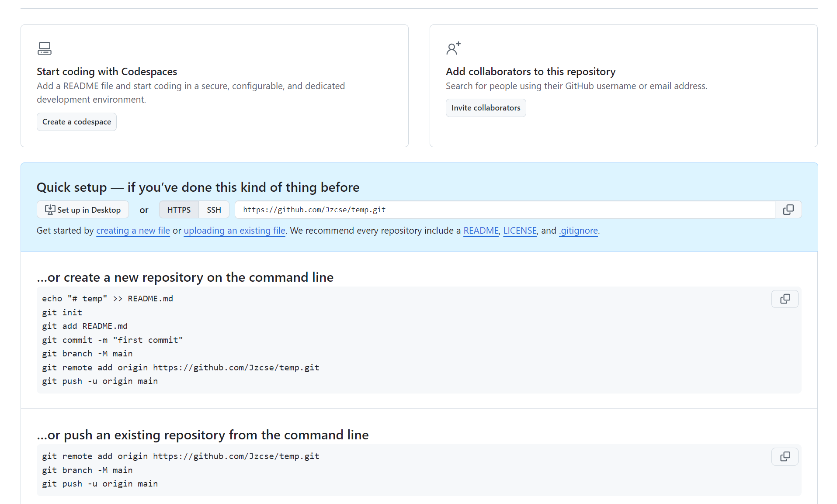Open the uploading an existing file link
The height and width of the screenshot is (504, 837).
[x=234, y=231]
